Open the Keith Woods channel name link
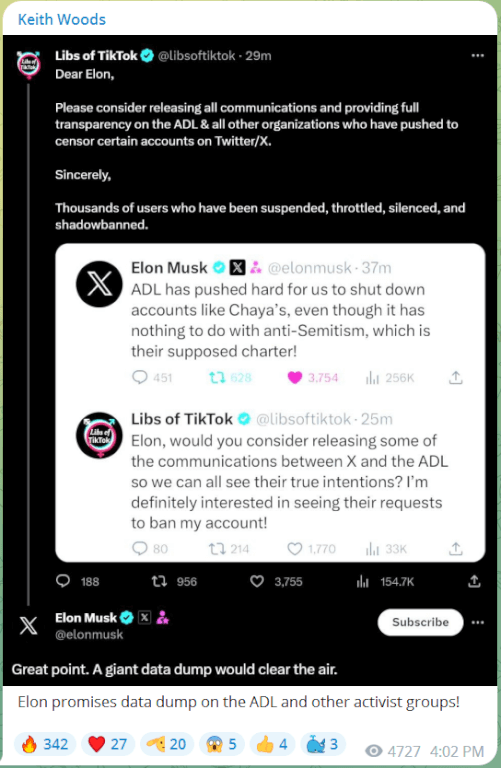Screen dimensions: 501x768 (62, 20)
